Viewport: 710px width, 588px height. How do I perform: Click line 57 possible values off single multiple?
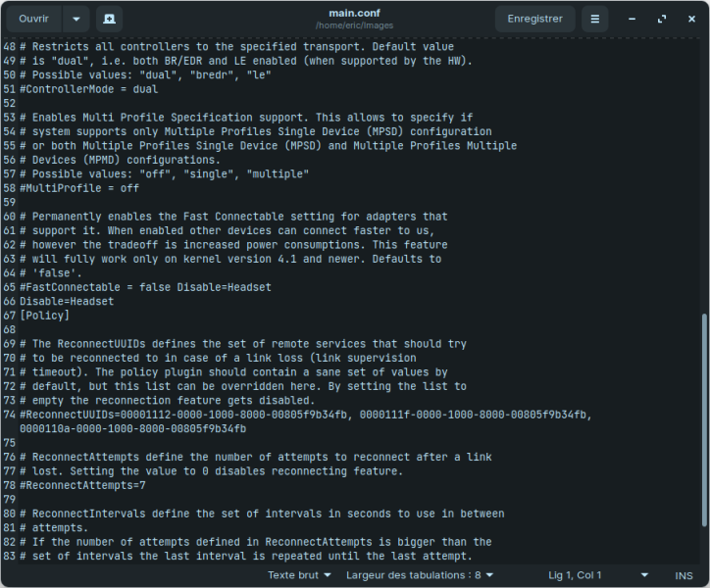click(164, 174)
